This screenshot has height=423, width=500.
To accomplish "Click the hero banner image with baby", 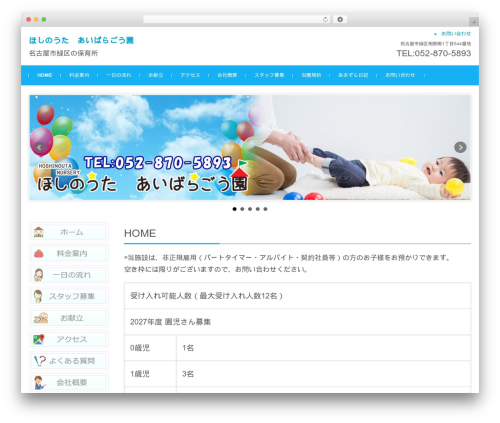I will 250,147.
